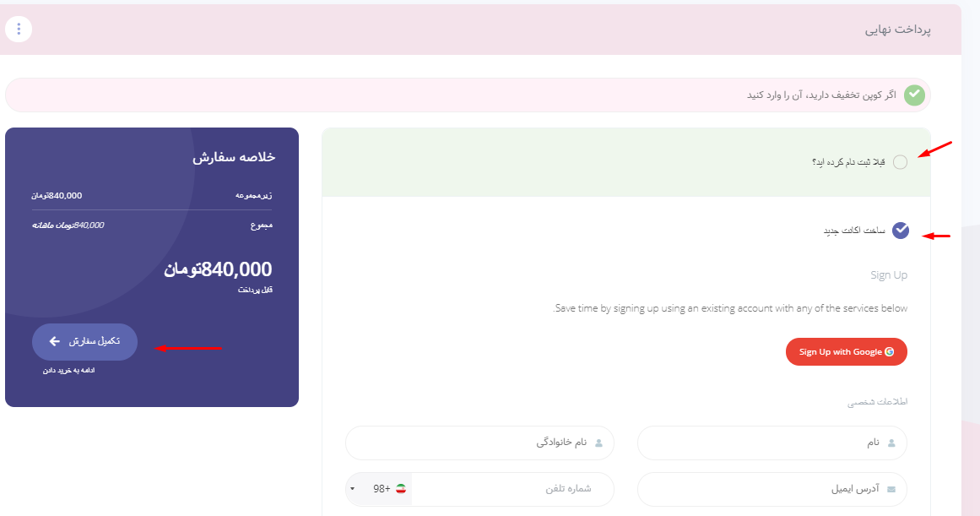Focus the first name (نام) field

(x=772, y=443)
